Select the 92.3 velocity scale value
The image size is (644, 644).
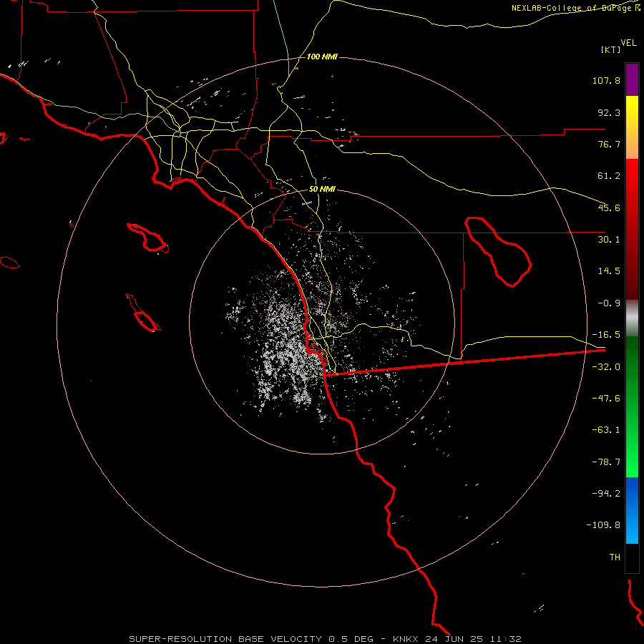(609, 112)
